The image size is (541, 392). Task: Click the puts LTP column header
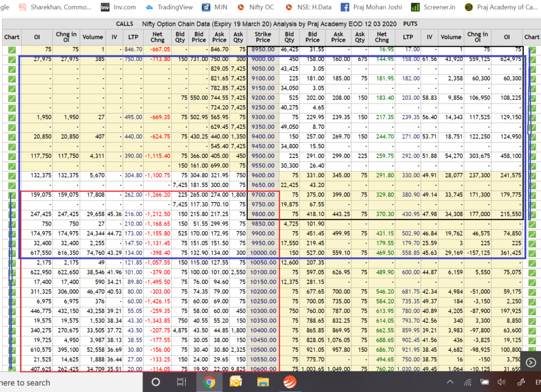pyautogui.click(x=408, y=37)
